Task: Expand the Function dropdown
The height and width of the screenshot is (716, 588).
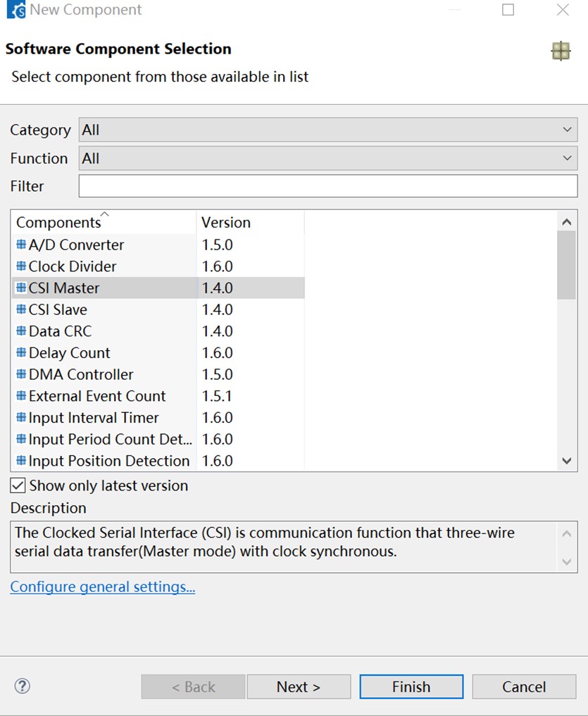Action: point(328,158)
